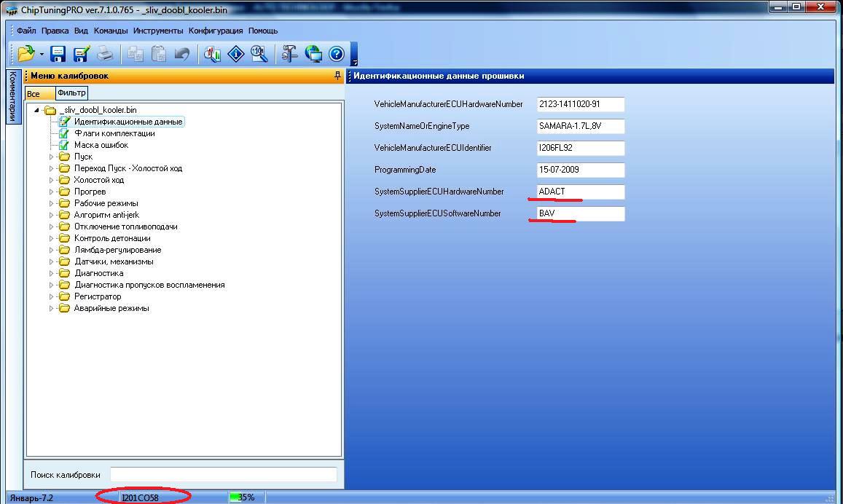The height and width of the screenshot is (504, 843).
Task: Open the Вид menu
Action: [81, 31]
